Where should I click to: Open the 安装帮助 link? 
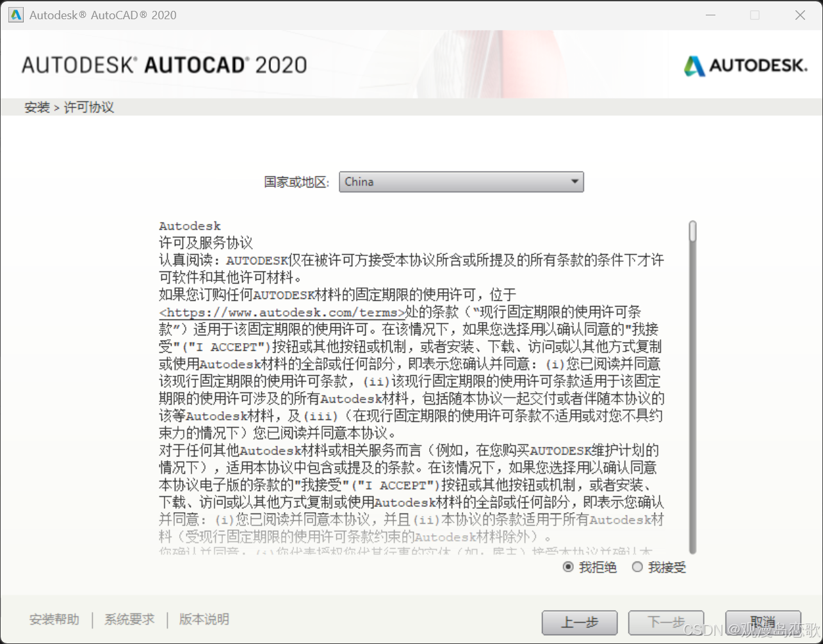[54, 619]
